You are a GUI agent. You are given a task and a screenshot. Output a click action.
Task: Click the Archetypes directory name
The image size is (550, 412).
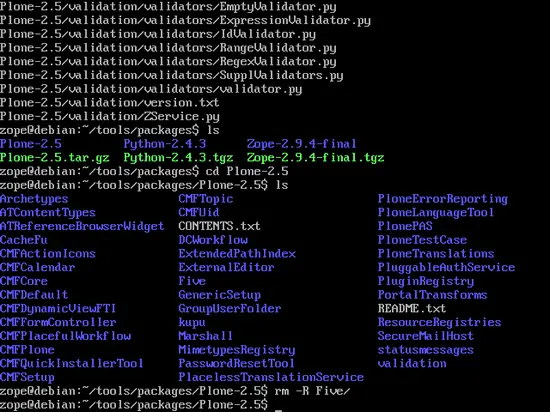34,199
